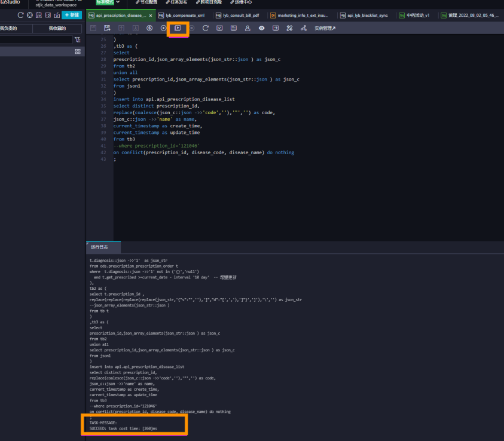Click line number 34 in editor gutter
The width and height of the screenshot is (504, 441).
[x=103, y=99]
